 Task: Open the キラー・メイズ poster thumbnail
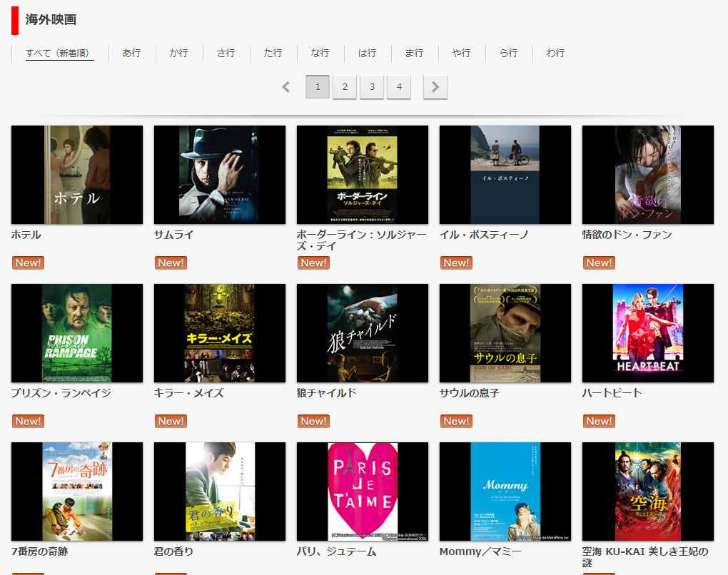(x=220, y=333)
